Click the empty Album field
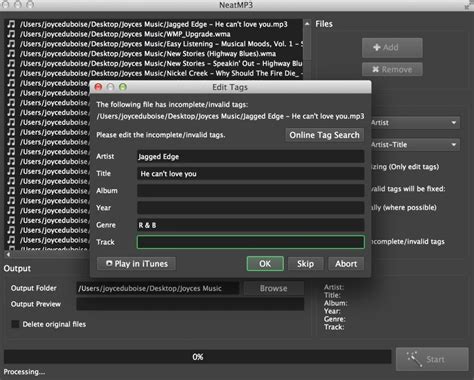Screen dimensions: 474x380 click(x=251, y=191)
